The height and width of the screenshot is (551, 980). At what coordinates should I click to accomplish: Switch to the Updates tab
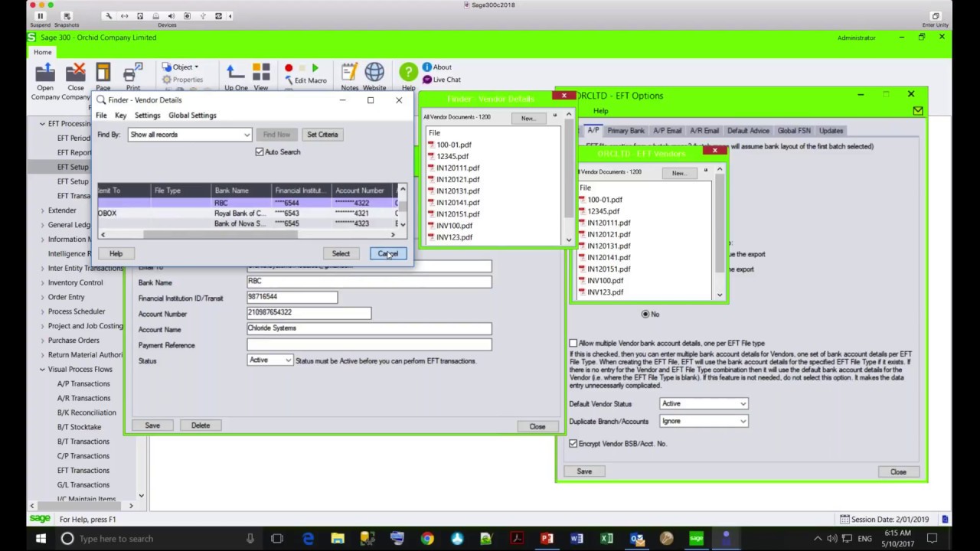(831, 131)
